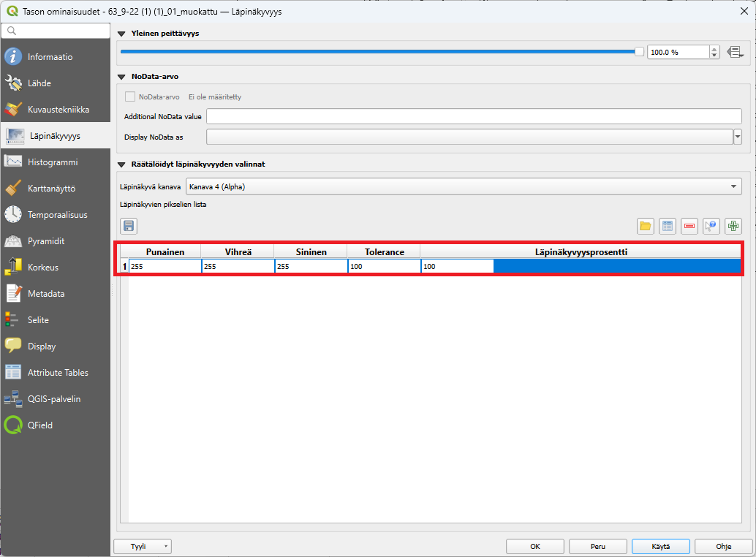This screenshot has width=756, height=557.
Task: Click the OK button
Action: click(535, 546)
